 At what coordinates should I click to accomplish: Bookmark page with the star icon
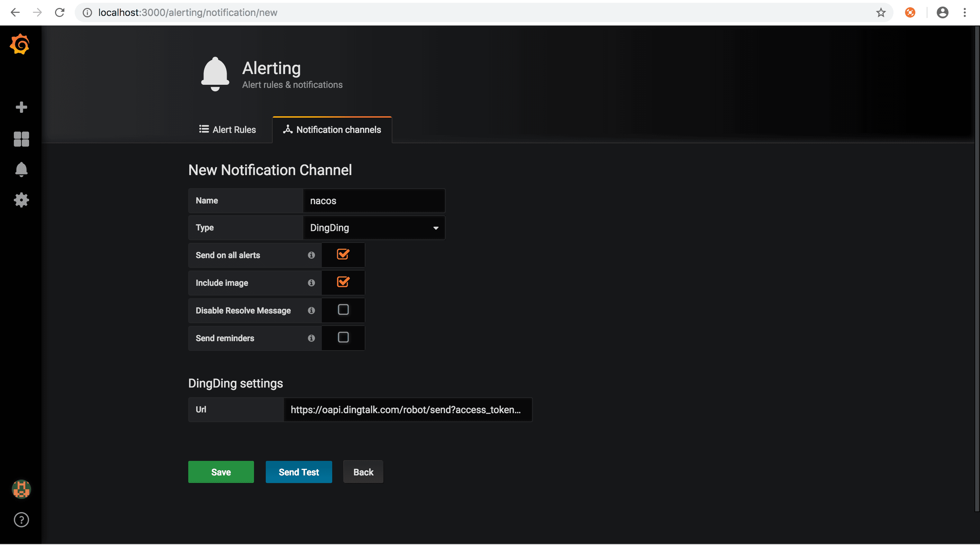point(881,12)
